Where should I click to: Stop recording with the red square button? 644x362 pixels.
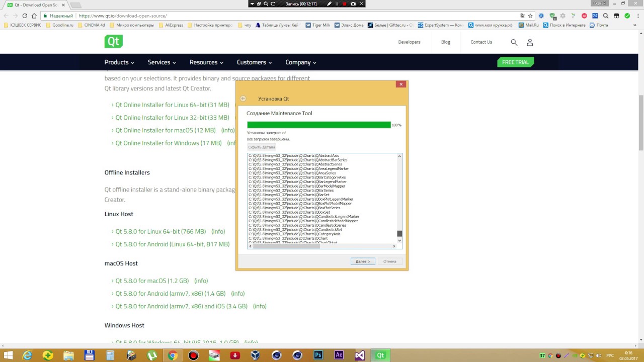[x=345, y=4]
